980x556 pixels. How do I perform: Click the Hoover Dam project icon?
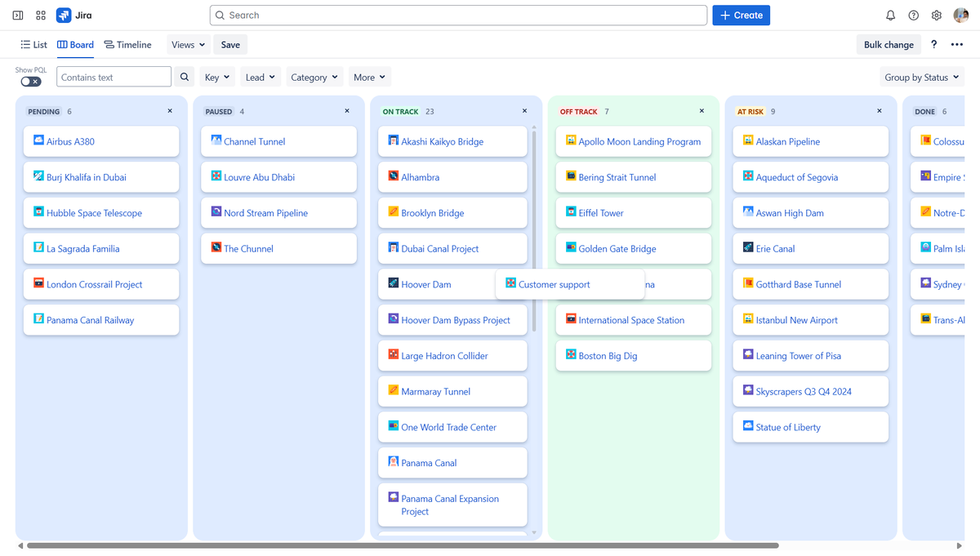tap(394, 283)
